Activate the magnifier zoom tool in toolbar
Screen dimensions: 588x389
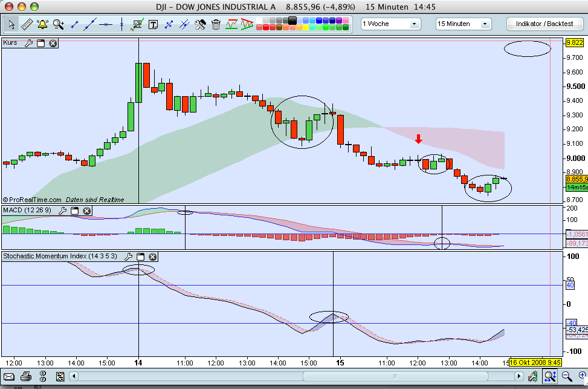tap(59, 25)
